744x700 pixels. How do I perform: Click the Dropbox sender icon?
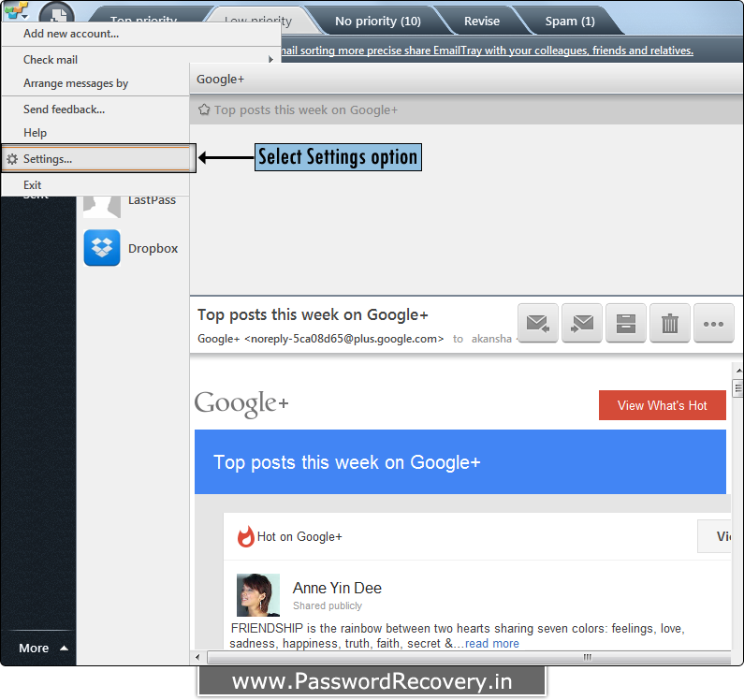coord(102,248)
